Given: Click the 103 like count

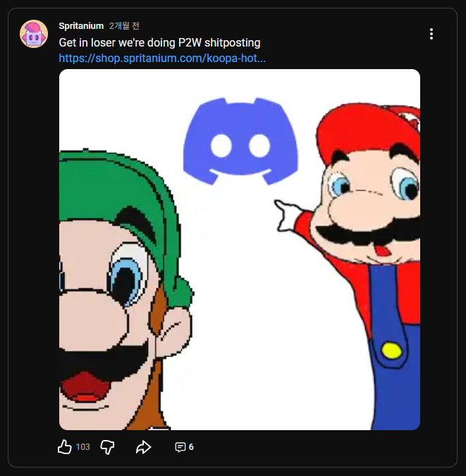Looking at the screenshot, I should point(83,447).
